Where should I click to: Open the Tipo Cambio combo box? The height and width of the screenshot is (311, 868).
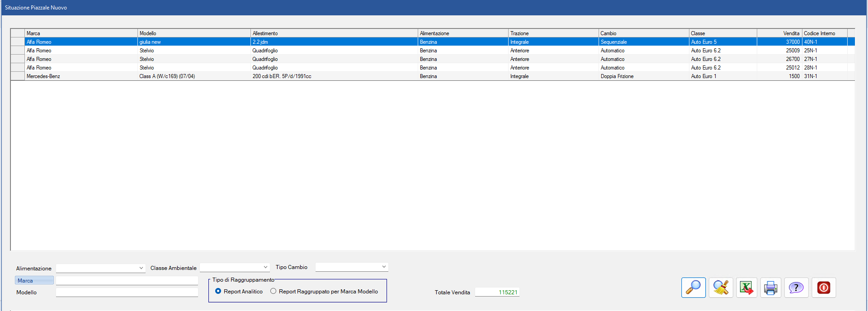point(351,267)
